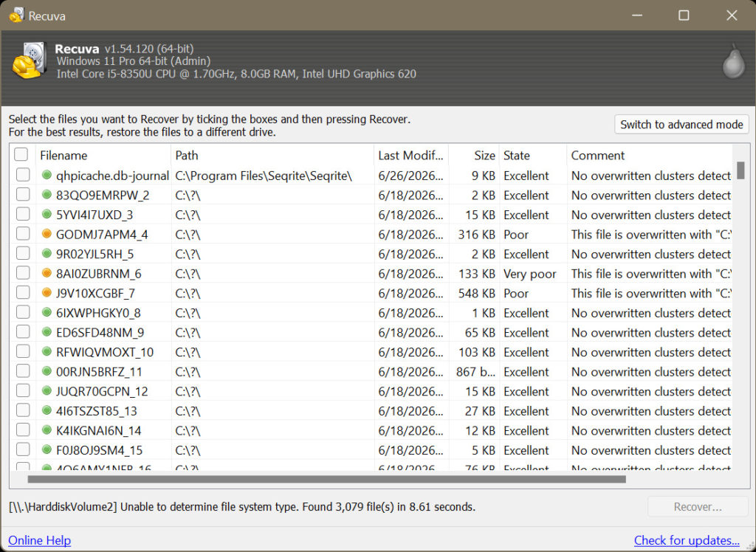Click the filename "F0J8OJ9SM4_15"
The width and height of the screenshot is (756, 552).
pyautogui.click(x=100, y=450)
